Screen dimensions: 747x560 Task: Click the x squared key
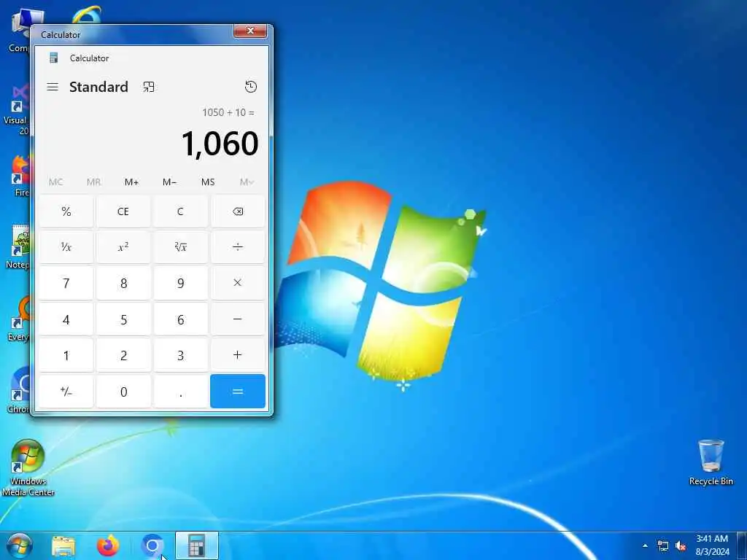coord(123,247)
